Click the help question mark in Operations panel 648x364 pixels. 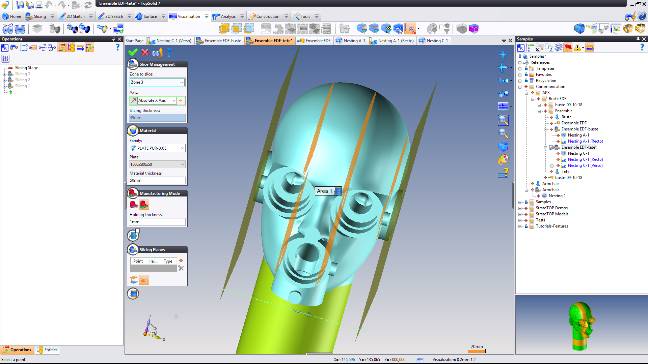117,48
